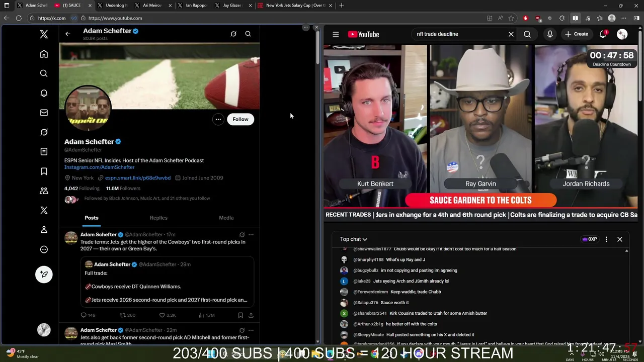
Task: Open Notifications bell in X sidebar
Action: pyautogui.click(x=44, y=93)
